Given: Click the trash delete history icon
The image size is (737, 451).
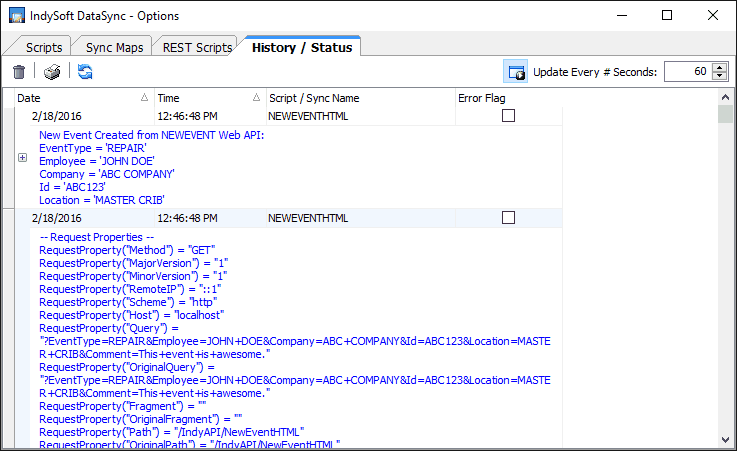Looking at the screenshot, I should (x=19, y=72).
